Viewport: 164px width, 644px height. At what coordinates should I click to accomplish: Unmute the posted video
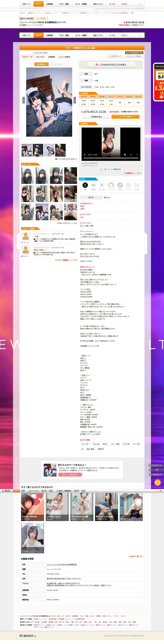pos(125,155)
